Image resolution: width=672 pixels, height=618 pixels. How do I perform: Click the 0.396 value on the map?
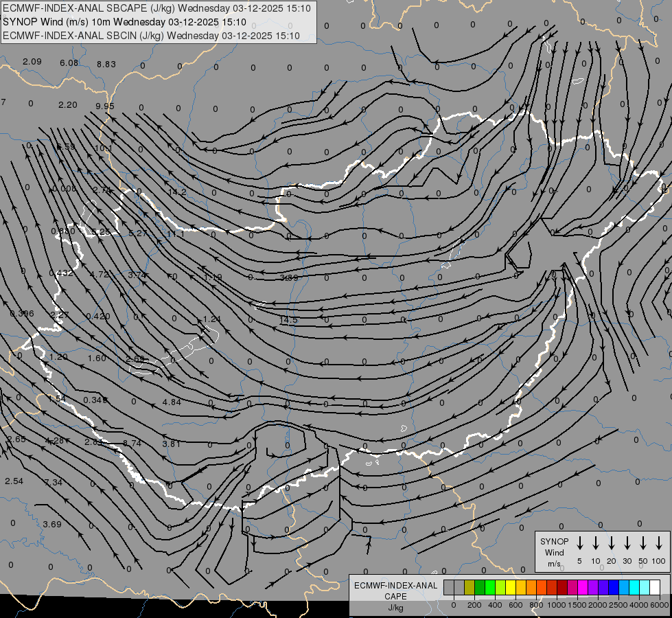tap(22, 314)
